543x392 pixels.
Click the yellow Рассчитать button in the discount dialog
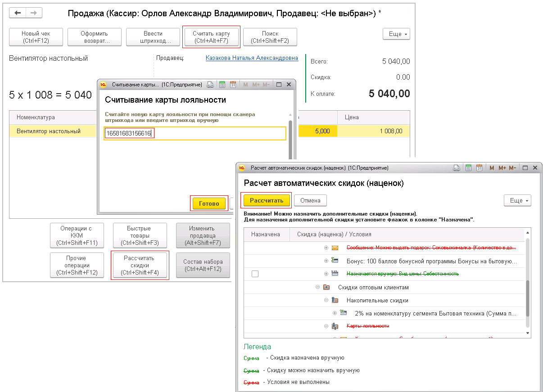pyautogui.click(x=267, y=200)
